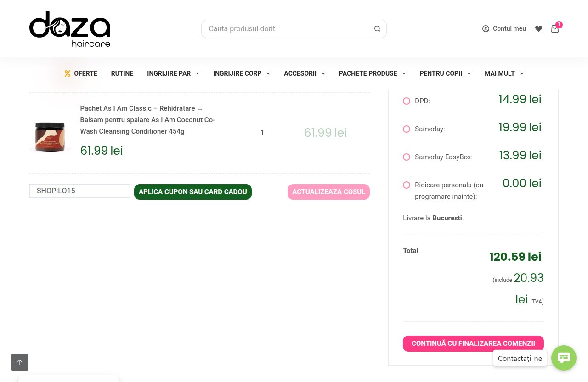
Task: Expand Mai Mult menu chevron
Action: [521, 73]
